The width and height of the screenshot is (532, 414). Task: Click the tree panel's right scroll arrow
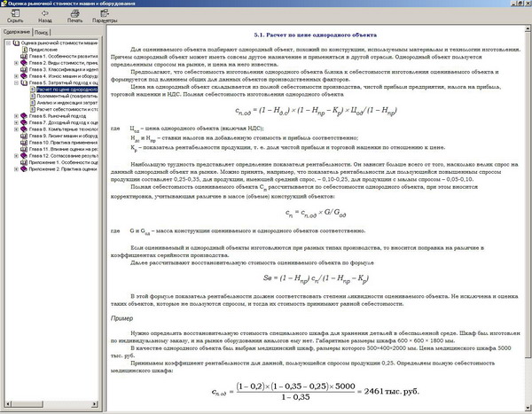(95, 404)
